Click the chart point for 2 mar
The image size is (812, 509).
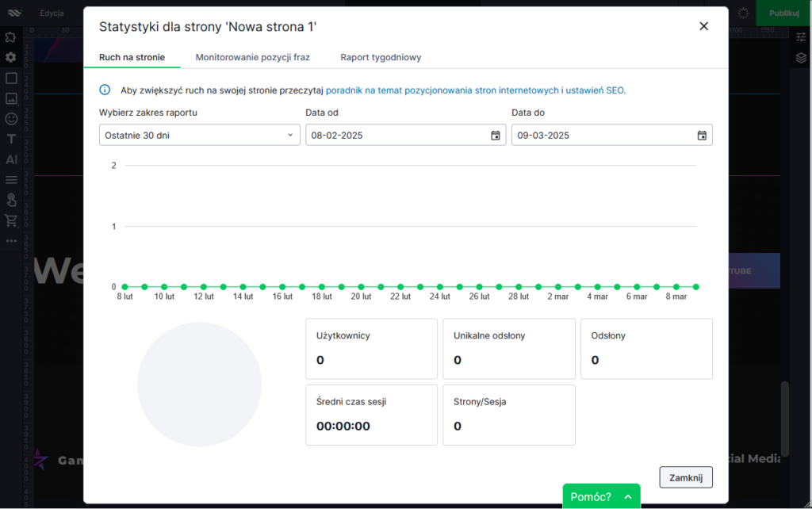click(557, 287)
